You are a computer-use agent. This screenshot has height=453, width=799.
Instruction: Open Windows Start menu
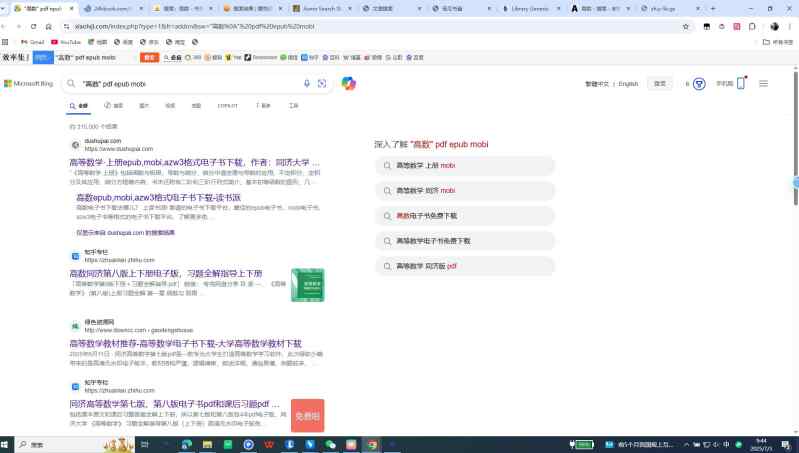5,444
